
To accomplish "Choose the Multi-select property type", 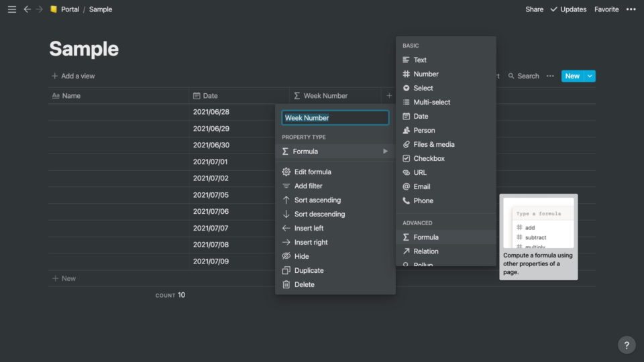I will pyautogui.click(x=446, y=102).
